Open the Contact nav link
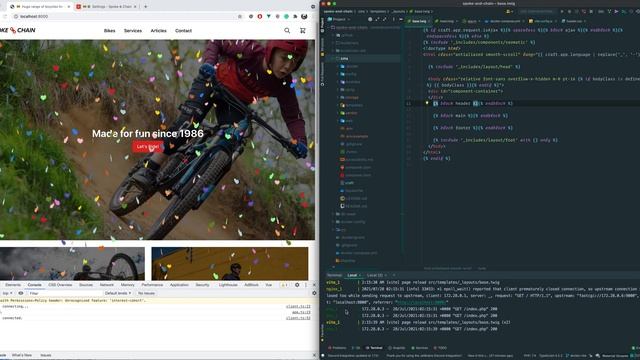 click(183, 31)
